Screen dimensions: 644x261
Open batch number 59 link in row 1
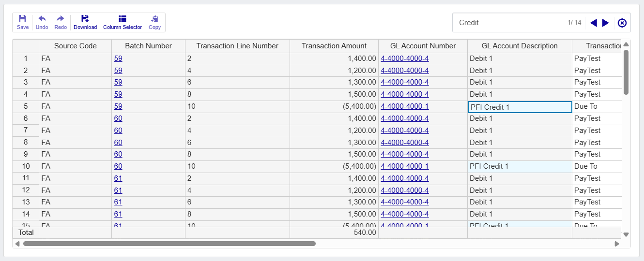pyautogui.click(x=118, y=58)
